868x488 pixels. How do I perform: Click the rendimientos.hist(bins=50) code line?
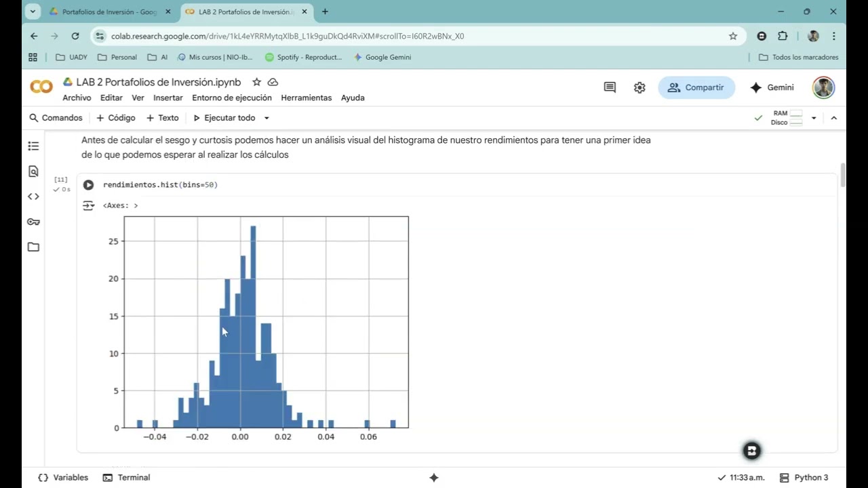160,184
